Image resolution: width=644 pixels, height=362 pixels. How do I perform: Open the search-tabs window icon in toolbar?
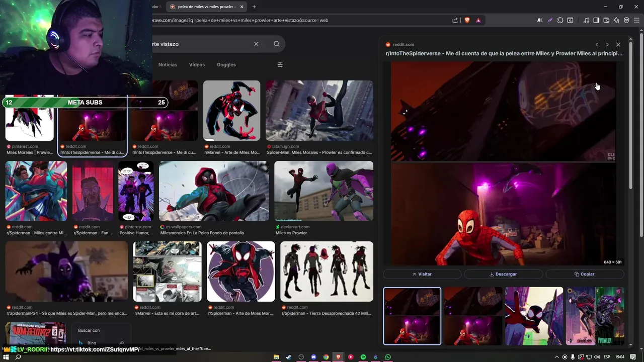point(570,20)
